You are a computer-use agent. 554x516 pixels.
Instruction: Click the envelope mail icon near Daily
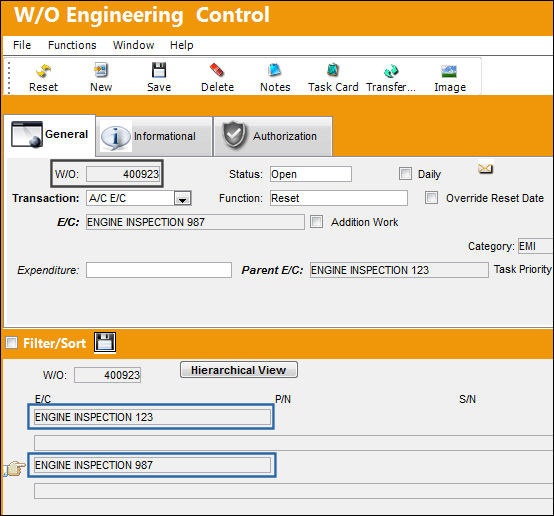click(485, 169)
